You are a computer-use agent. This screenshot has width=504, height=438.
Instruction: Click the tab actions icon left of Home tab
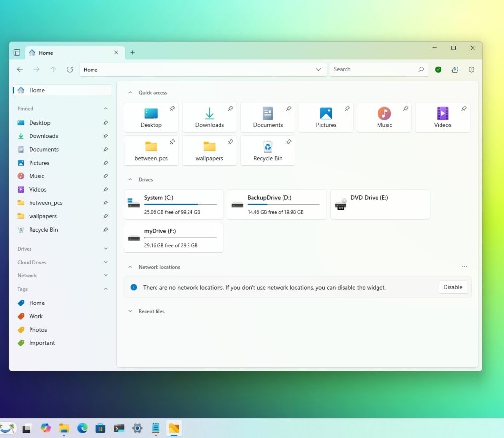(x=17, y=53)
